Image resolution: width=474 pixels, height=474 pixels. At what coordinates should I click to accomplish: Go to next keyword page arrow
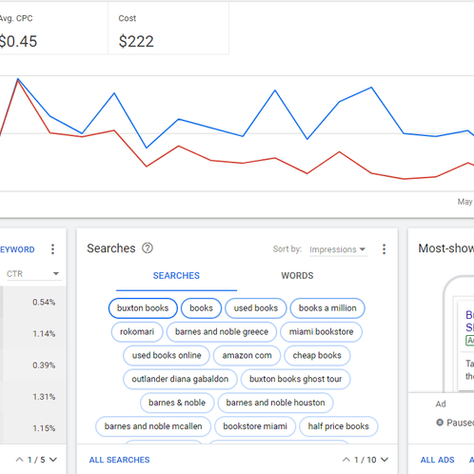(x=53, y=460)
